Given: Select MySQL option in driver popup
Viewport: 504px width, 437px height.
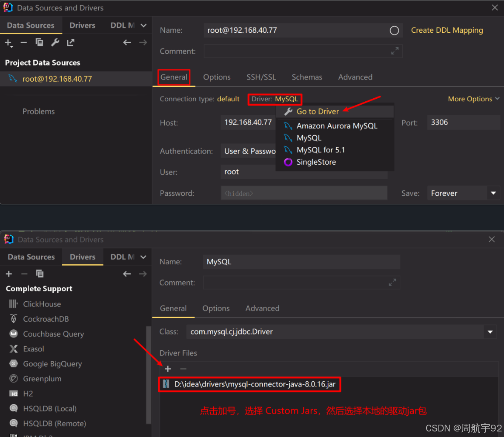Looking at the screenshot, I should pos(335,138).
